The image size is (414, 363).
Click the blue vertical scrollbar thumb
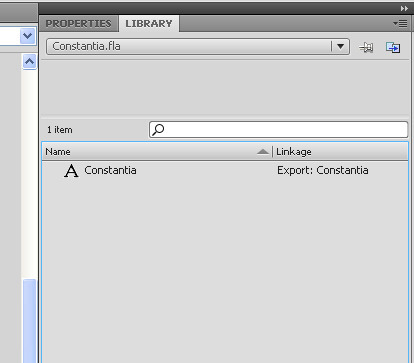coord(29,321)
